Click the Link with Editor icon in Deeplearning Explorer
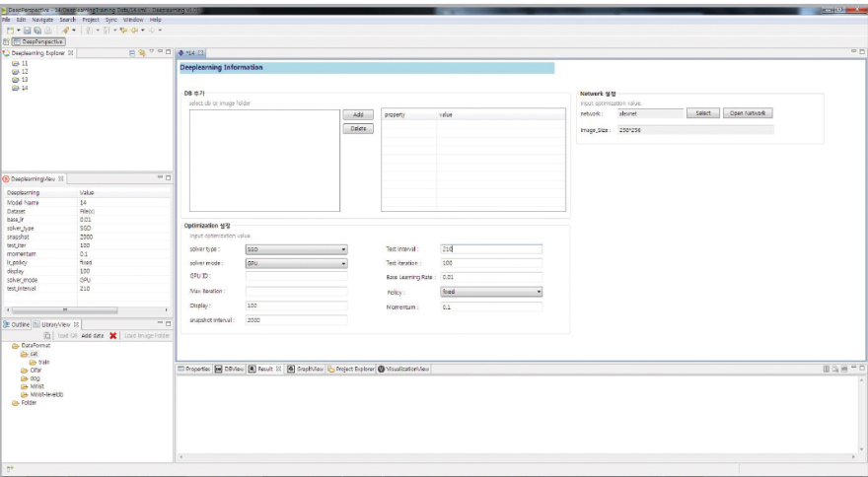Screen dimensions: 868x477 [x=142, y=52]
